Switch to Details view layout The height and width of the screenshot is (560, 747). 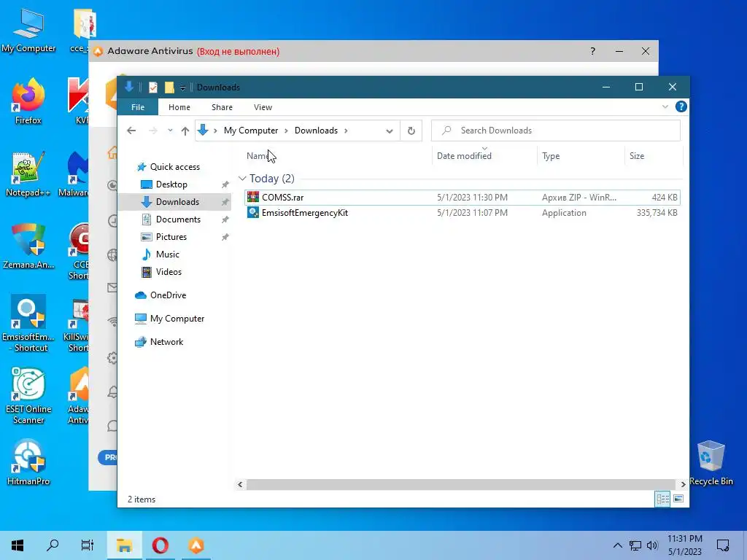(x=662, y=499)
